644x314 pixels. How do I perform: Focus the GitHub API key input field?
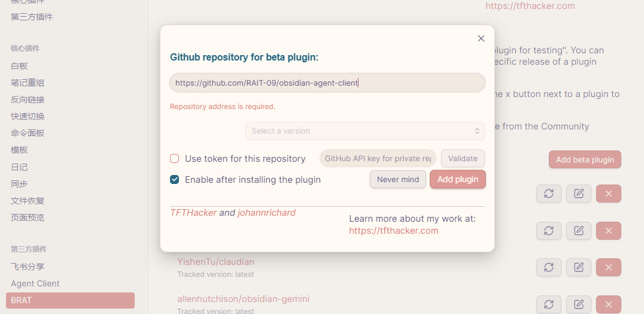pos(378,159)
